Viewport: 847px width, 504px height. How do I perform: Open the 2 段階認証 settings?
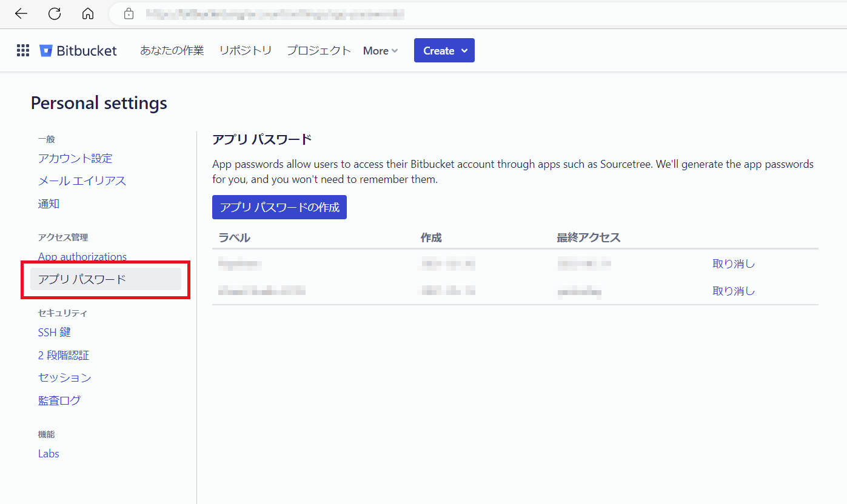point(64,355)
